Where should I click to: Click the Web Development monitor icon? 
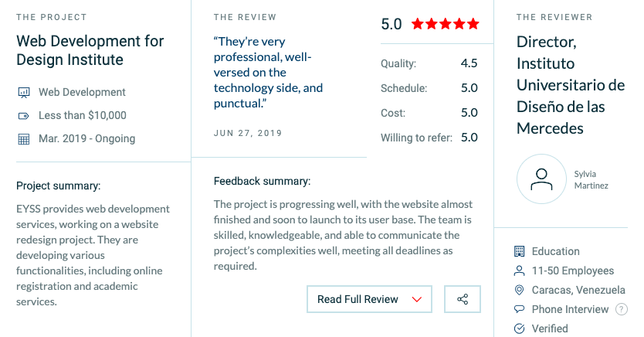coord(24,93)
